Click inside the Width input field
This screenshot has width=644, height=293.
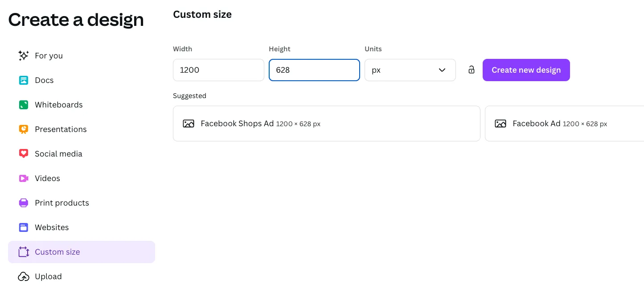[218, 70]
